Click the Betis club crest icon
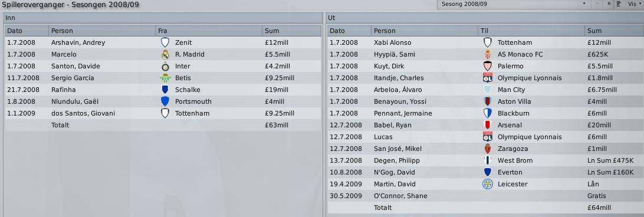 click(165, 78)
